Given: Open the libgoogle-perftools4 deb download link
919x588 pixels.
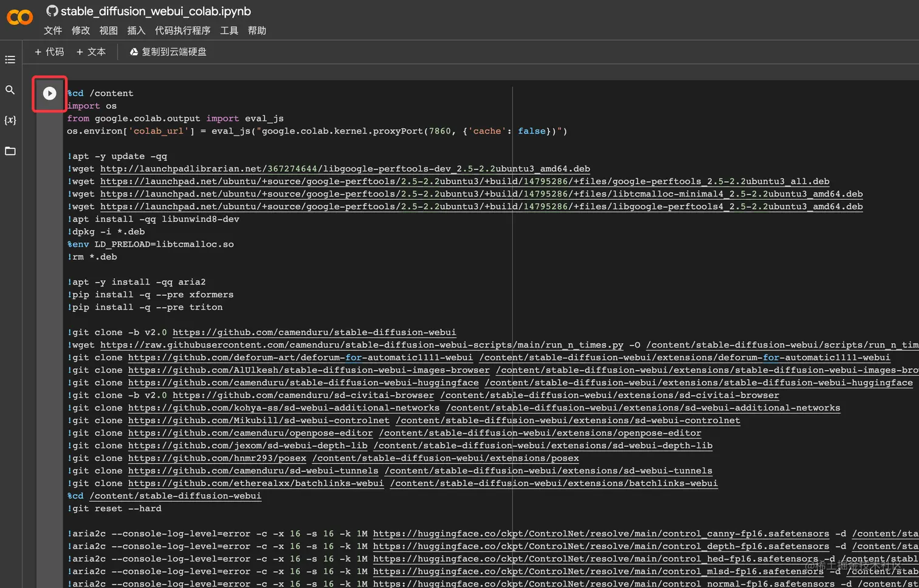Looking at the screenshot, I should pyautogui.click(x=481, y=207).
